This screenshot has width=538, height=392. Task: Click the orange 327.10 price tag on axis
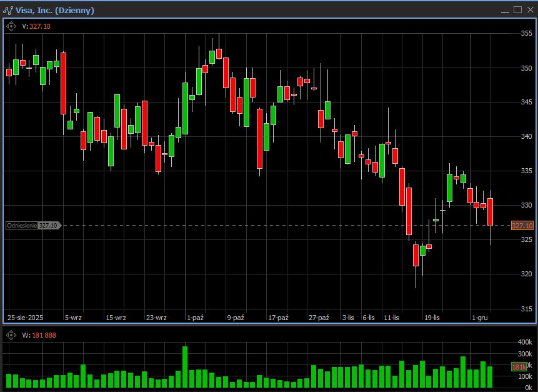pyautogui.click(x=522, y=226)
